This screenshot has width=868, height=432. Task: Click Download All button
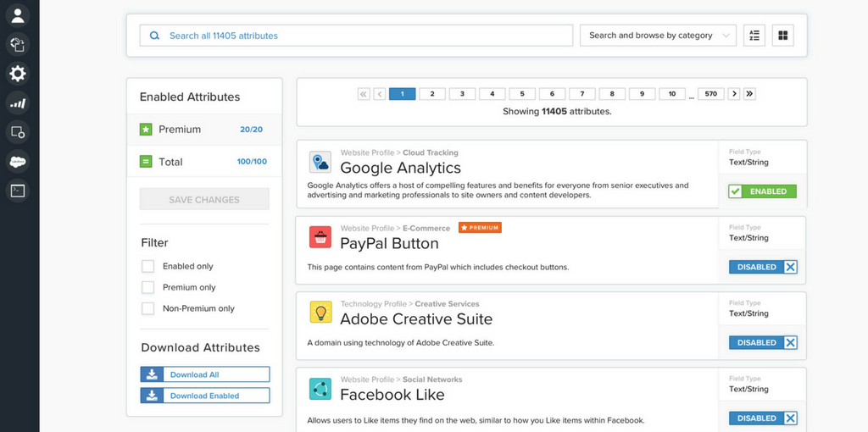click(x=205, y=374)
